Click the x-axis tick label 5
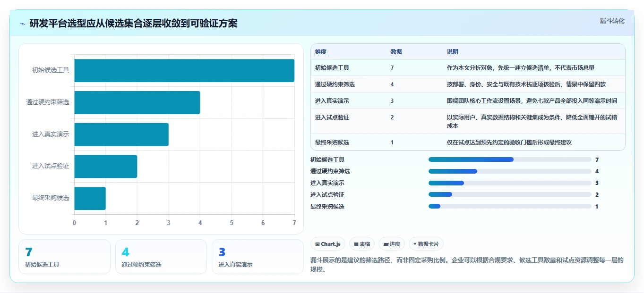The height and width of the screenshot is (293, 644). (x=232, y=223)
